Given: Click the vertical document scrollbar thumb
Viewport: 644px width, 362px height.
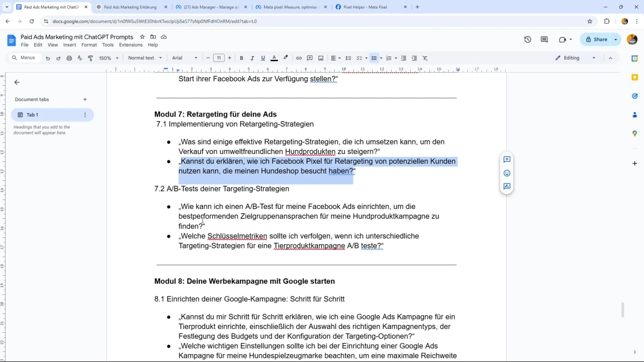Looking at the screenshot, I should click(x=623, y=310).
